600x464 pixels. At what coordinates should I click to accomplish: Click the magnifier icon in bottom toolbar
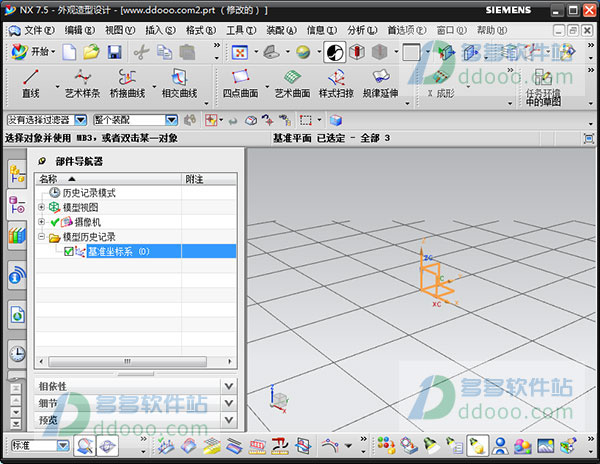[x=85, y=446]
